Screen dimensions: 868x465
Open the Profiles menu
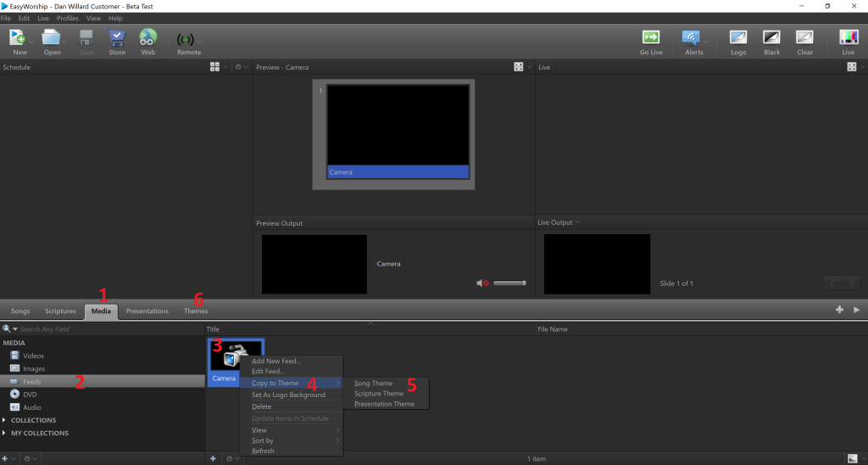pos(68,19)
